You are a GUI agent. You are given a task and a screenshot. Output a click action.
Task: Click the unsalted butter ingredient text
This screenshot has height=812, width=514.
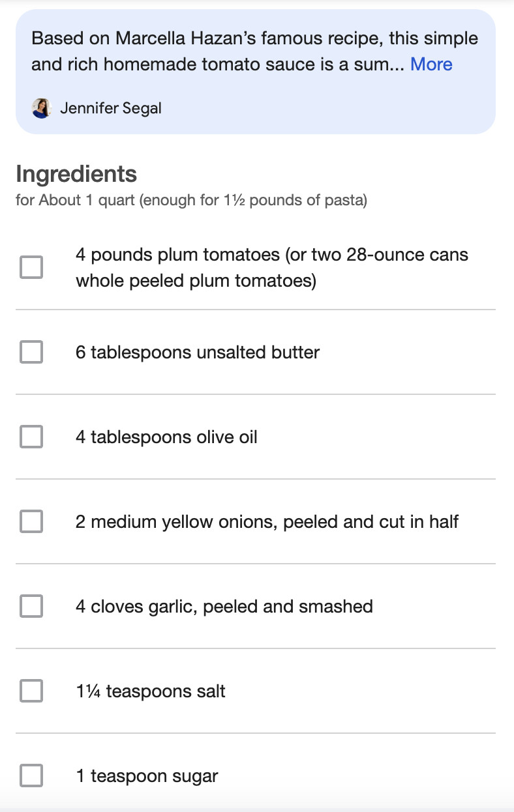coord(197,352)
